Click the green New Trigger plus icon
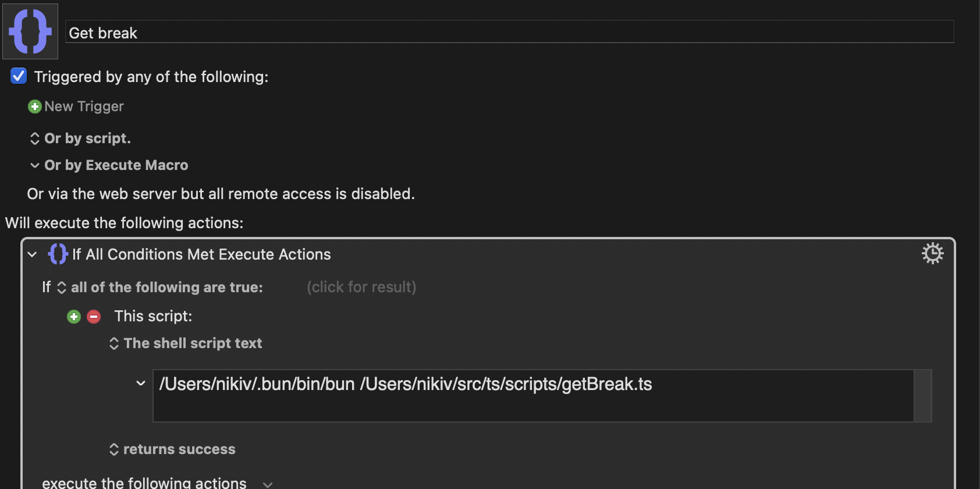Image resolution: width=980 pixels, height=489 pixels. tap(35, 107)
